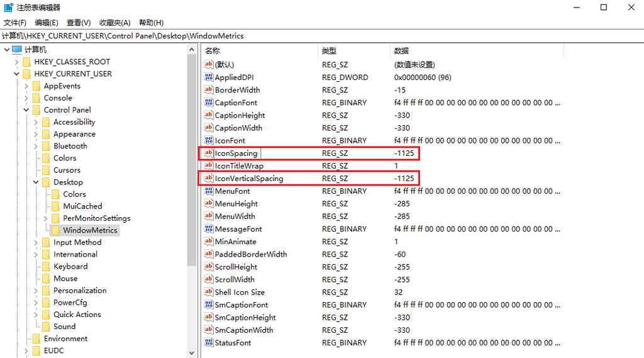Select the PowerCfg key in tree
The width and height of the screenshot is (644, 358).
coord(70,303)
